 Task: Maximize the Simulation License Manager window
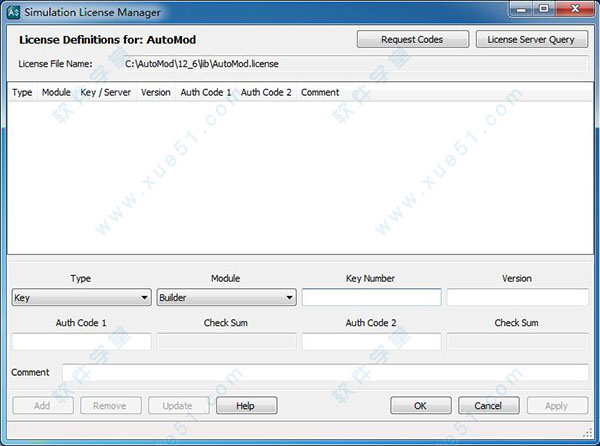tap(544, 9)
